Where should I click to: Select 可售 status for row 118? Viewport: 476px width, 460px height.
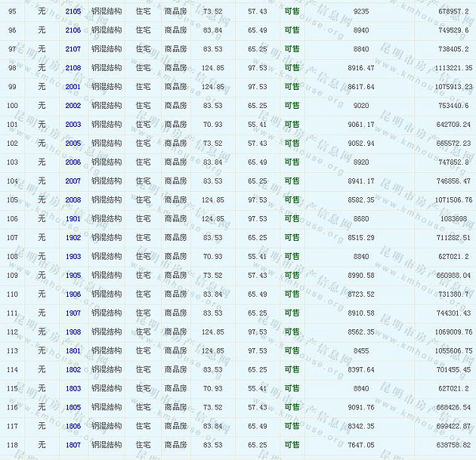292,446
